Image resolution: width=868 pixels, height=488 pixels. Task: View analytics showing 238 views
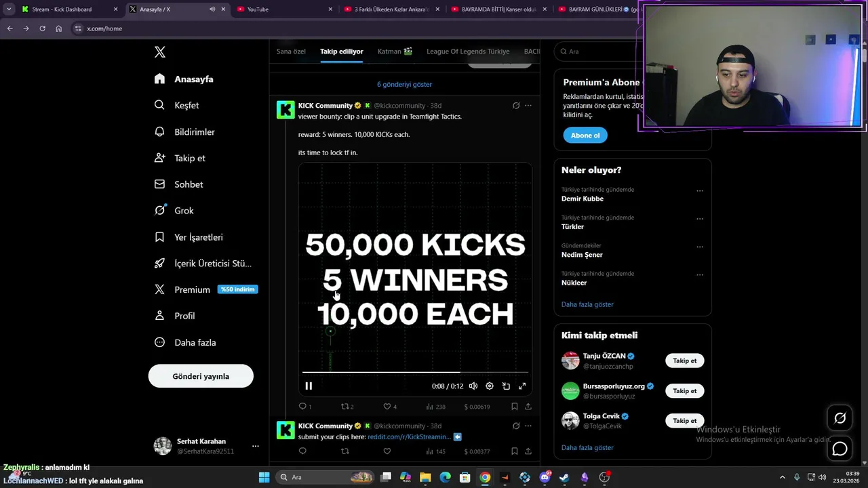click(435, 407)
